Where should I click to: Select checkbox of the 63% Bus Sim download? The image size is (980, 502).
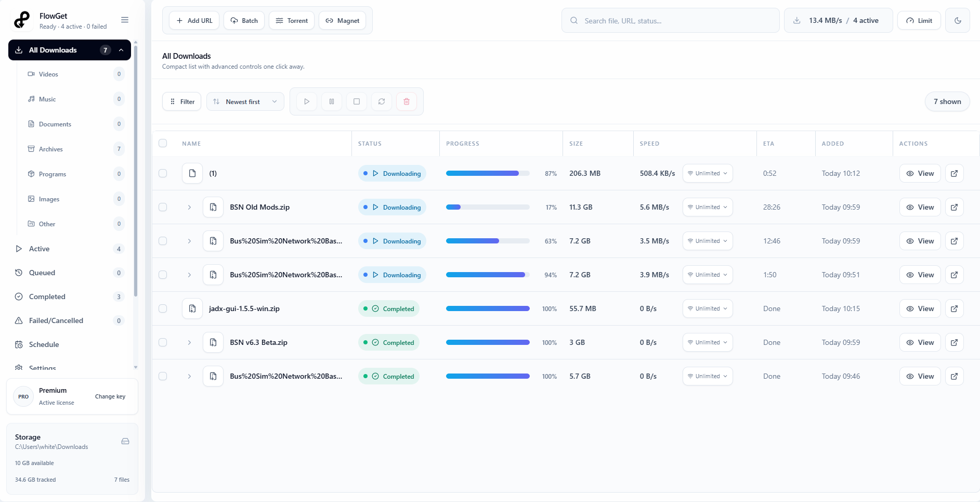[163, 241]
